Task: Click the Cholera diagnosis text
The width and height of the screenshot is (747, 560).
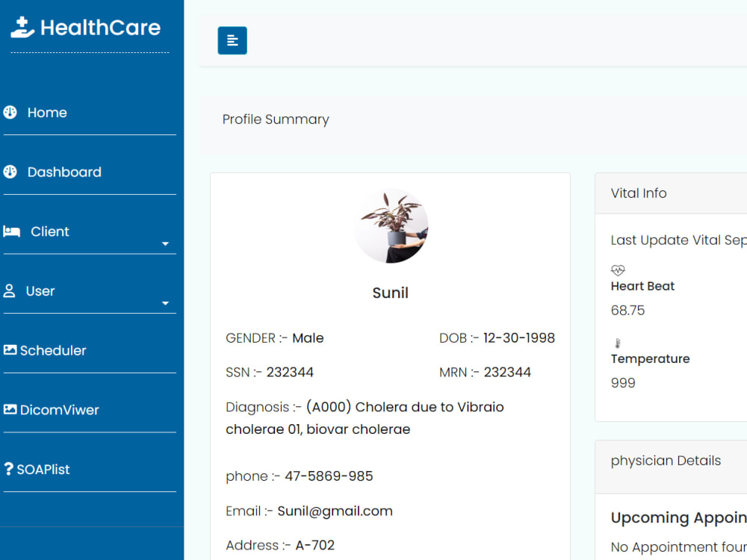Action: 365,418
